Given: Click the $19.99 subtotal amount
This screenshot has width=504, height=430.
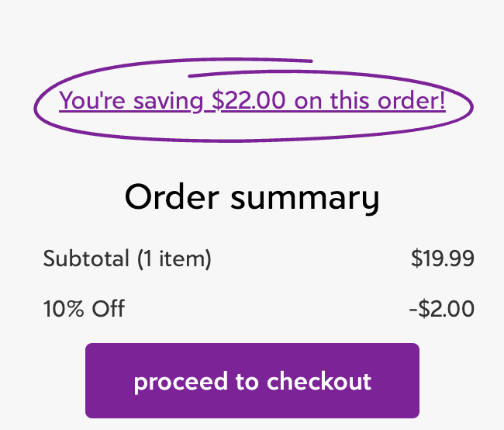Looking at the screenshot, I should tap(442, 258).
